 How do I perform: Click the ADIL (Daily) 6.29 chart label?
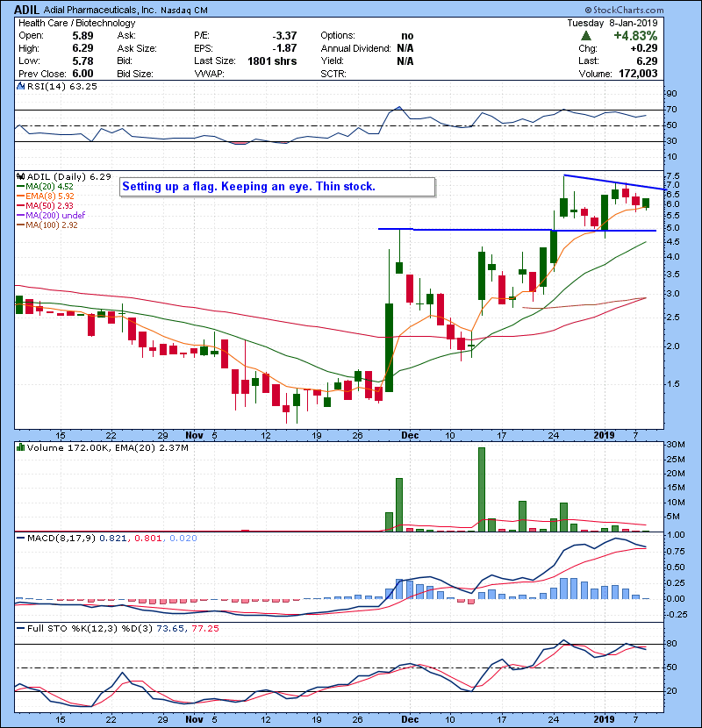coord(69,177)
